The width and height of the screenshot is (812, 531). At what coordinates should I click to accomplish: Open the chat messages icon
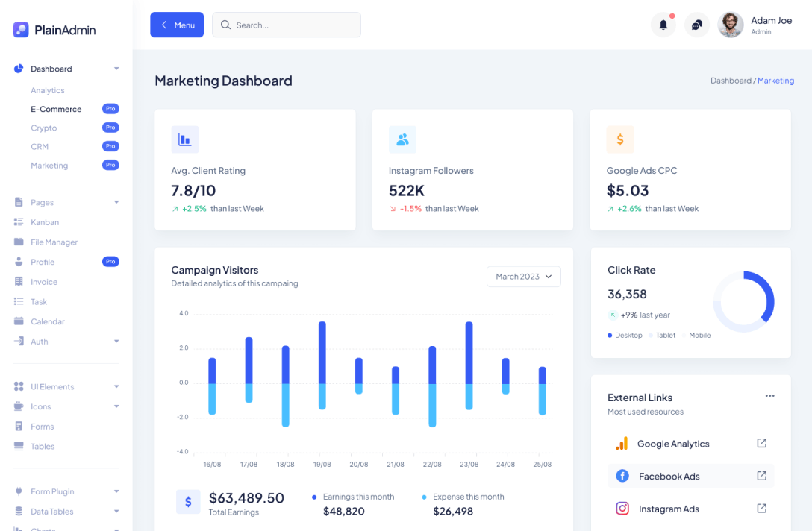[x=696, y=25]
